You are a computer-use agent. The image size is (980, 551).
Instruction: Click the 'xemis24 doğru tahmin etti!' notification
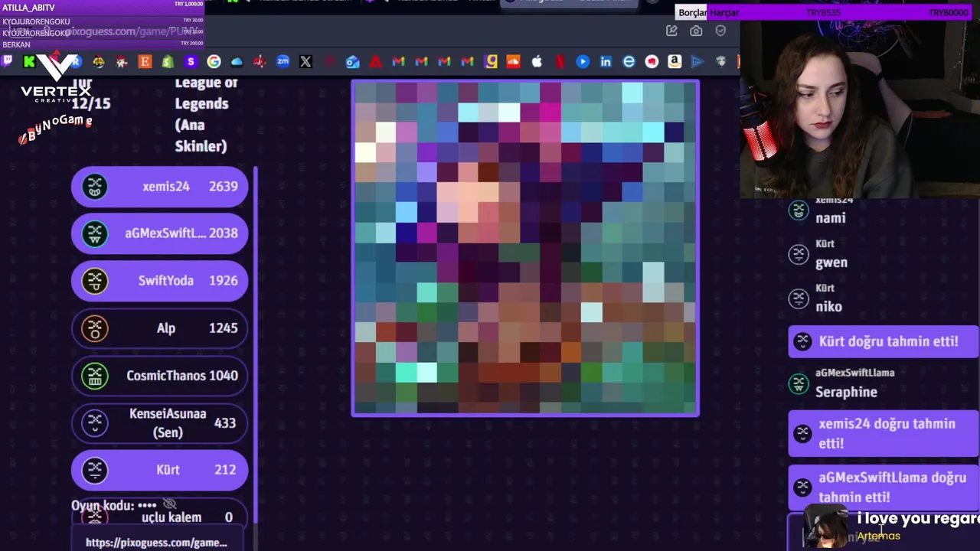pos(884,433)
